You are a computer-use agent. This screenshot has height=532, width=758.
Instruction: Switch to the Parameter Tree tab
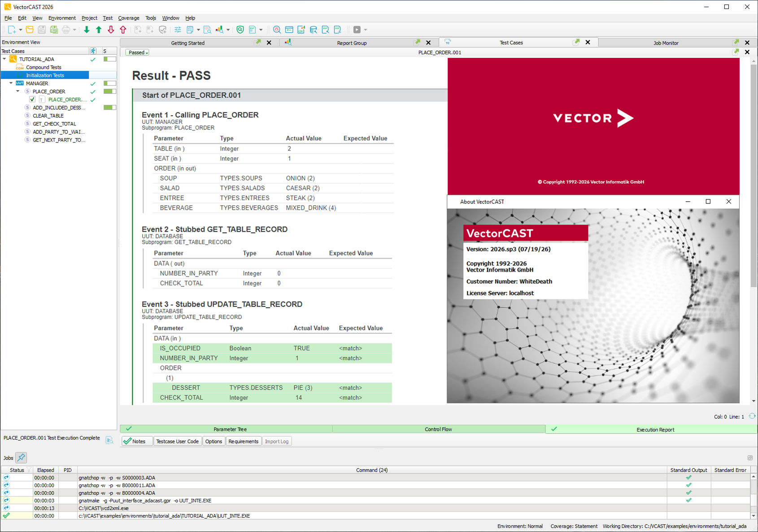(227, 429)
